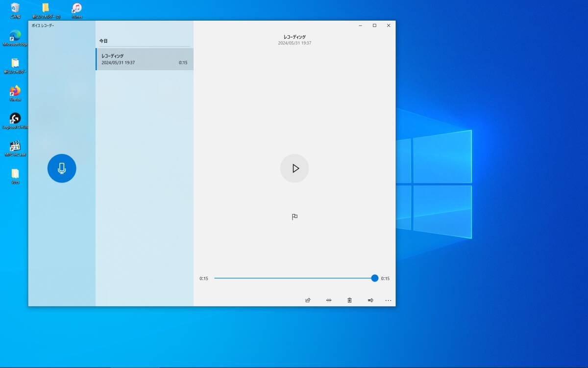Select the V015 desktop folder
This screenshot has width=588, height=368.
pyautogui.click(x=15, y=176)
